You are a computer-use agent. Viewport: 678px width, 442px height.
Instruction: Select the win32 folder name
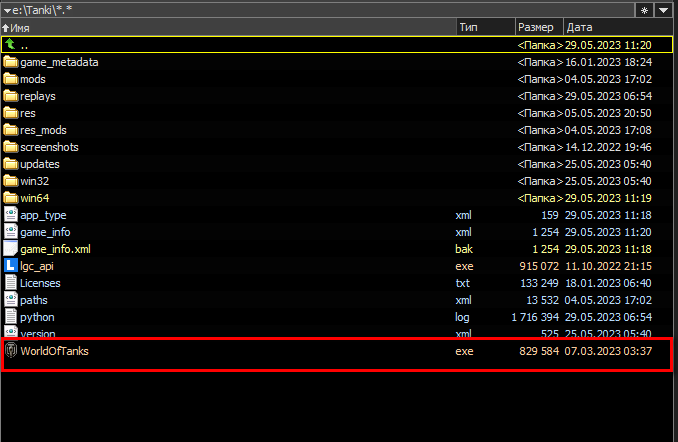[35, 181]
